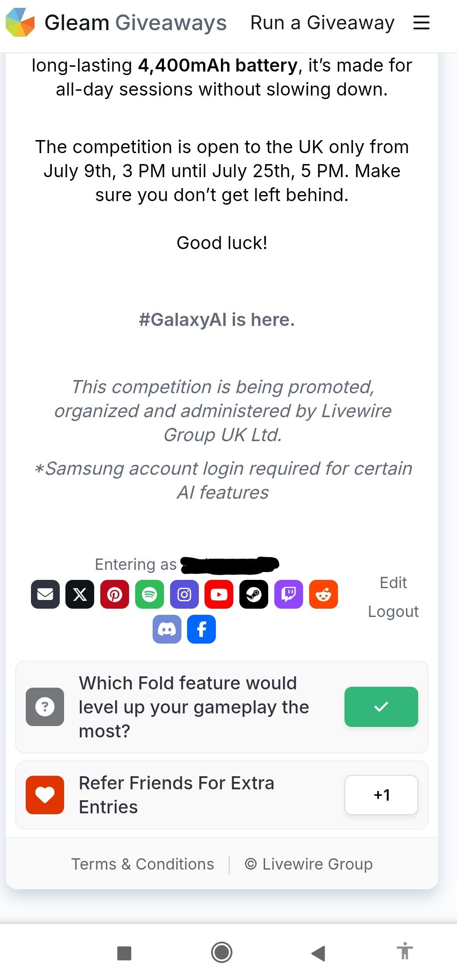Viewport: 457px width, 980px height.
Task: Click the green completed checkmark button
Action: (381, 707)
